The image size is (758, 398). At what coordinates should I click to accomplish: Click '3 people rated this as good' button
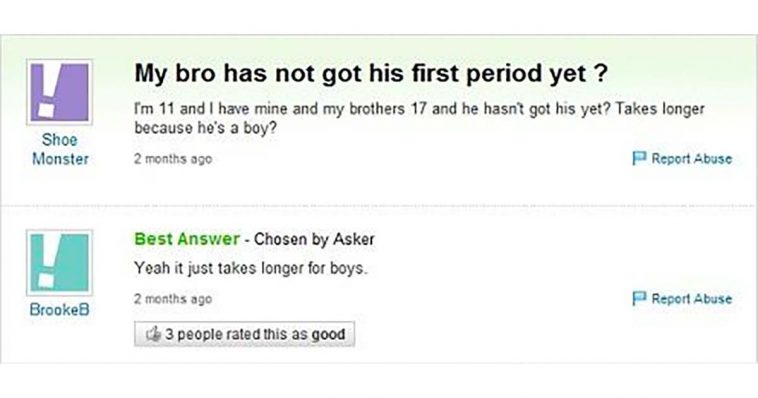(x=245, y=334)
